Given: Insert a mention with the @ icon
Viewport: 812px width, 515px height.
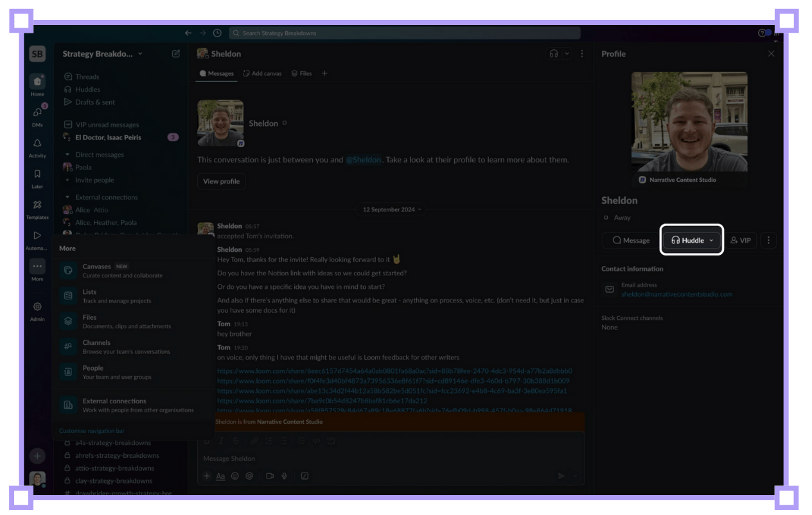Looking at the screenshot, I should click(249, 476).
